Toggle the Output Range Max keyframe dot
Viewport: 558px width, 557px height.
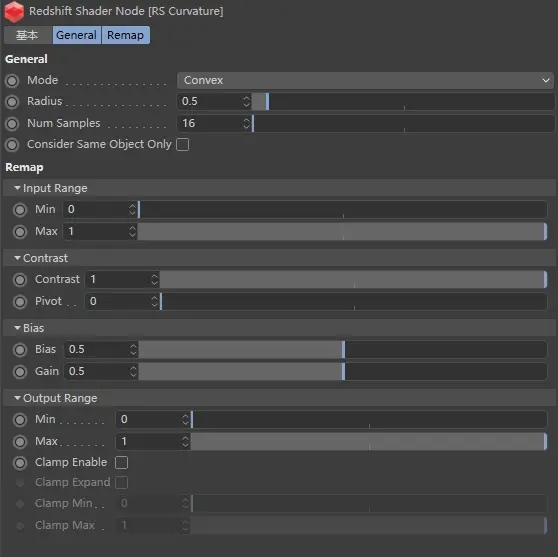(x=20, y=442)
